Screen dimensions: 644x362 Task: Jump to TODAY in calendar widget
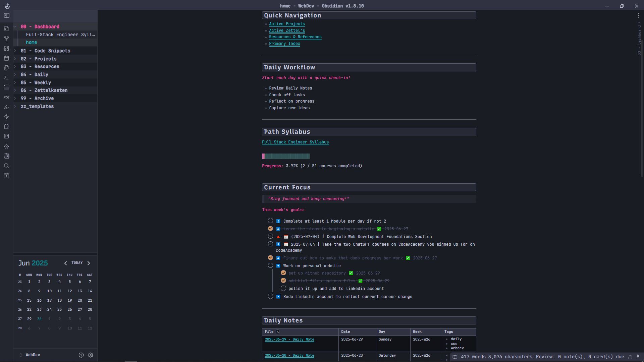click(x=77, y=263)
